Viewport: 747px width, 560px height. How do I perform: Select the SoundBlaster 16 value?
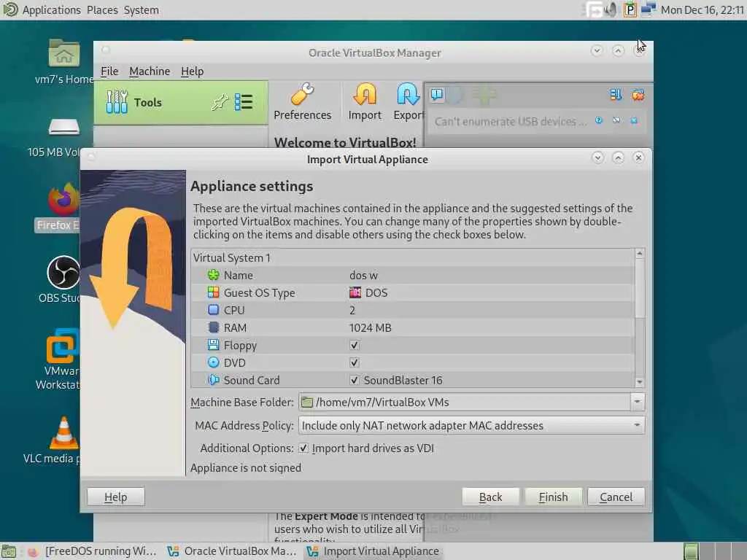coord(403,381)
